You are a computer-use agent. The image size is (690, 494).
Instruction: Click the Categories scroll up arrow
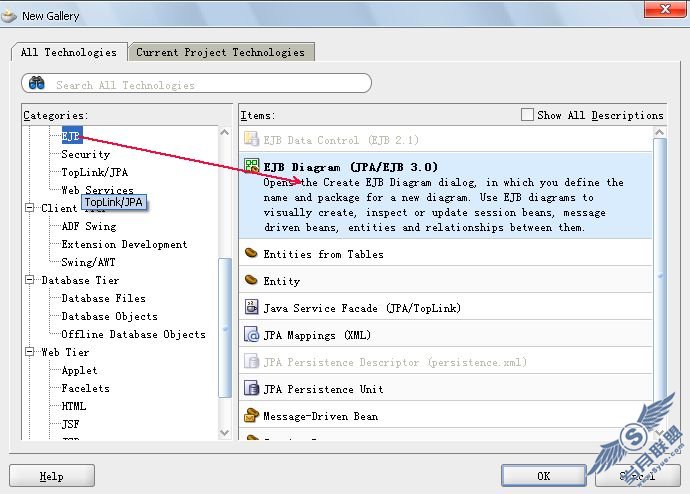[x=224, y=132]
